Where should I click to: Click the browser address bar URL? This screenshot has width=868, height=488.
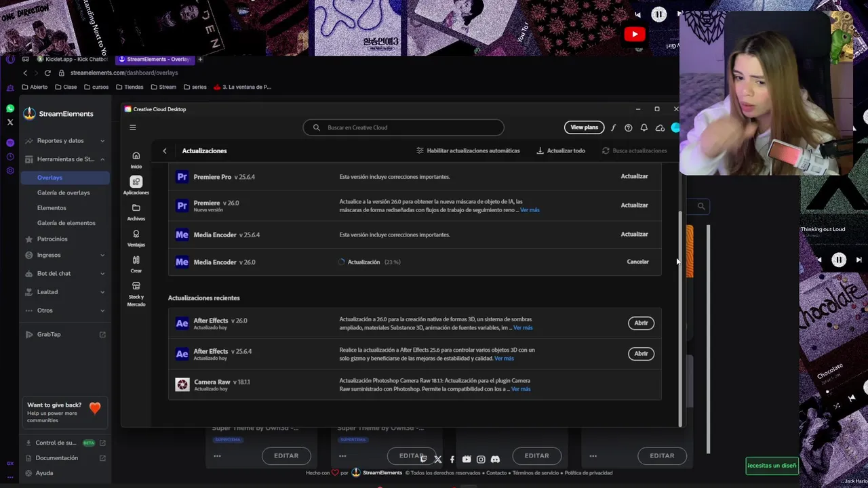(123, 73)
